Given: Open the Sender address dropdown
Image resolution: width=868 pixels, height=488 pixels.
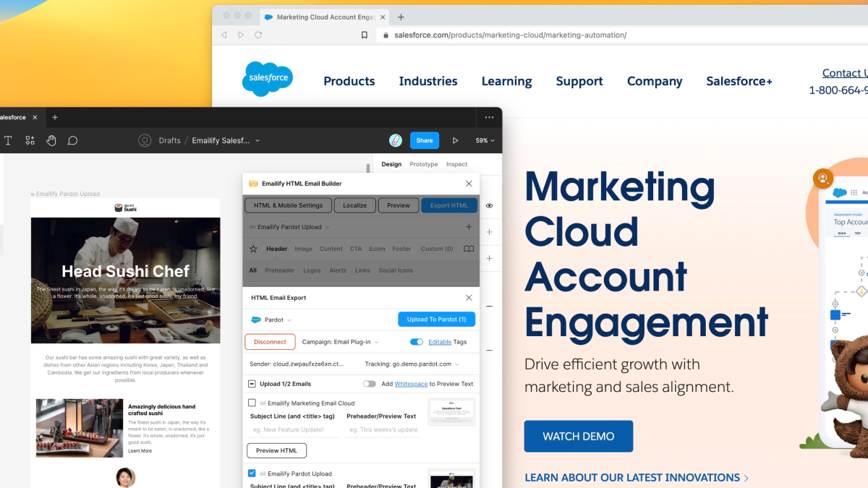Looking at the screenshot, I should pyautogui.click(x=297, y=364).
